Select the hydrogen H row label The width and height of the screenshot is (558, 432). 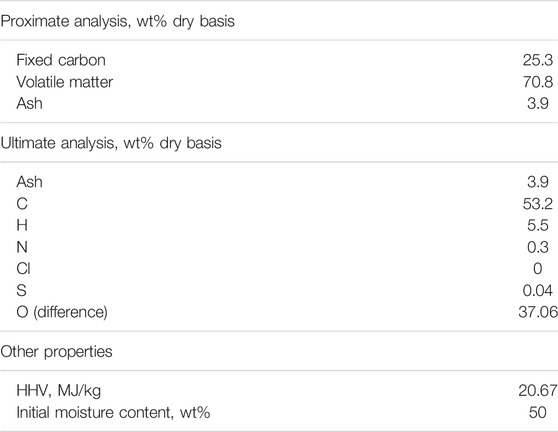pos(22,225)
